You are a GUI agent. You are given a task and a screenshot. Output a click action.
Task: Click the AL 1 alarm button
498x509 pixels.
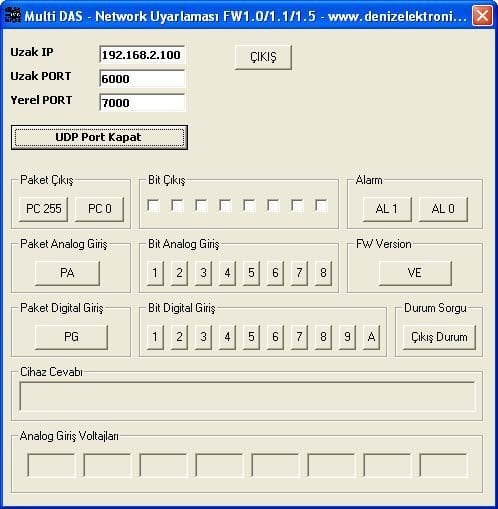[x=387, y=209]
